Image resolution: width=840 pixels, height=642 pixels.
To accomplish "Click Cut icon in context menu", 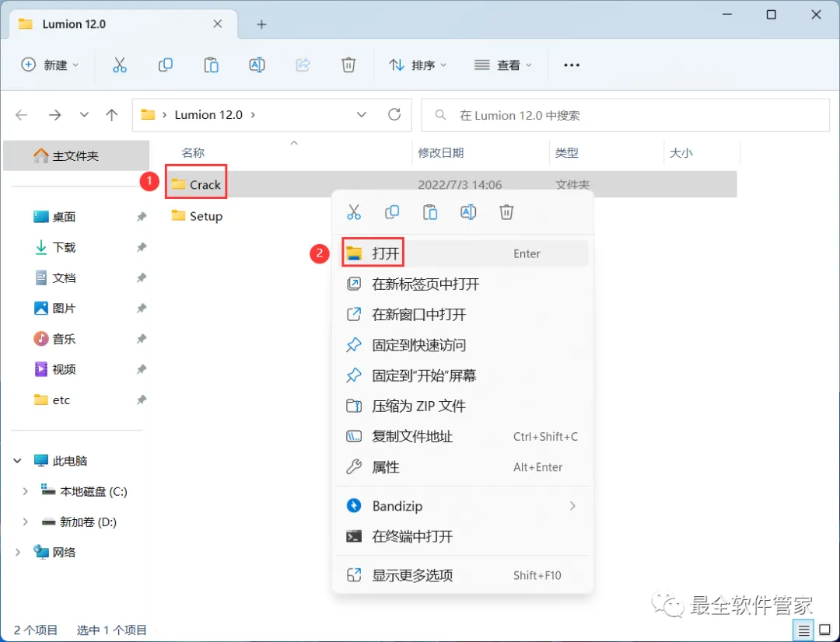I will pos(354,212).
